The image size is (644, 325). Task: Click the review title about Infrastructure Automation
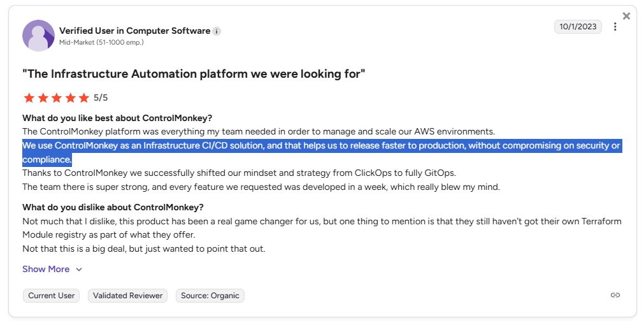(x=194, y=74)
